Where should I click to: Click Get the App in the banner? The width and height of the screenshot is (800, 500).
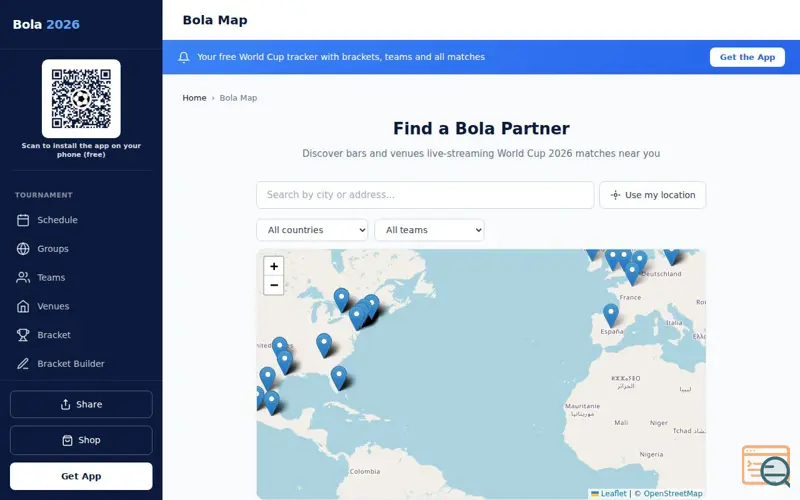(x=747, y=57)
